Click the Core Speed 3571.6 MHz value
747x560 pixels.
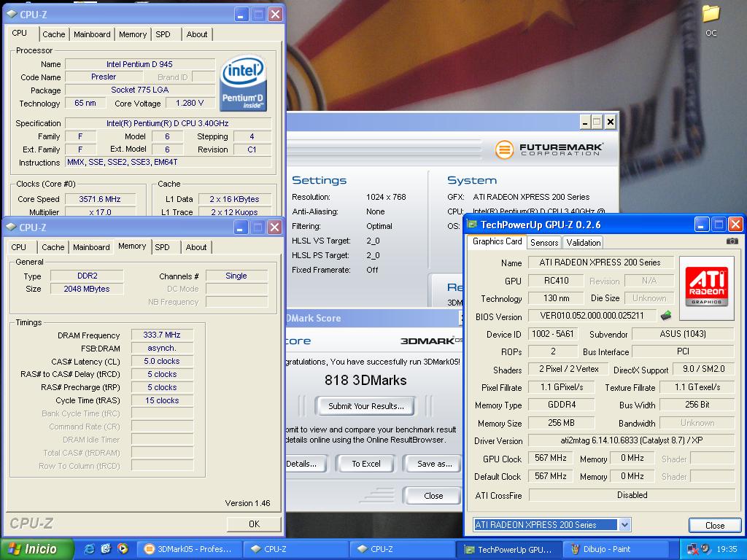click(x=100, y=199)
